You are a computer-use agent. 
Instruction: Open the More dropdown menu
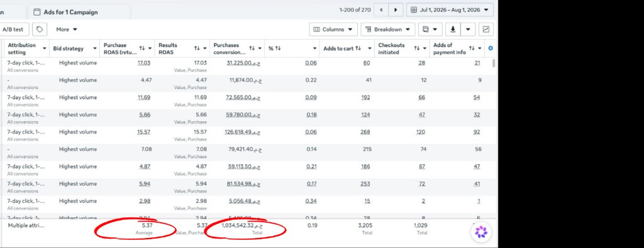(x=67, y=30)
